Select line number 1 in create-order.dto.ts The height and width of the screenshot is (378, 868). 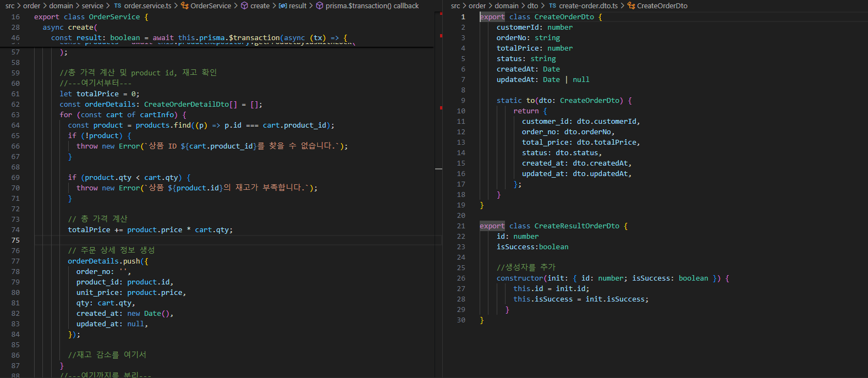click(463, 17)
